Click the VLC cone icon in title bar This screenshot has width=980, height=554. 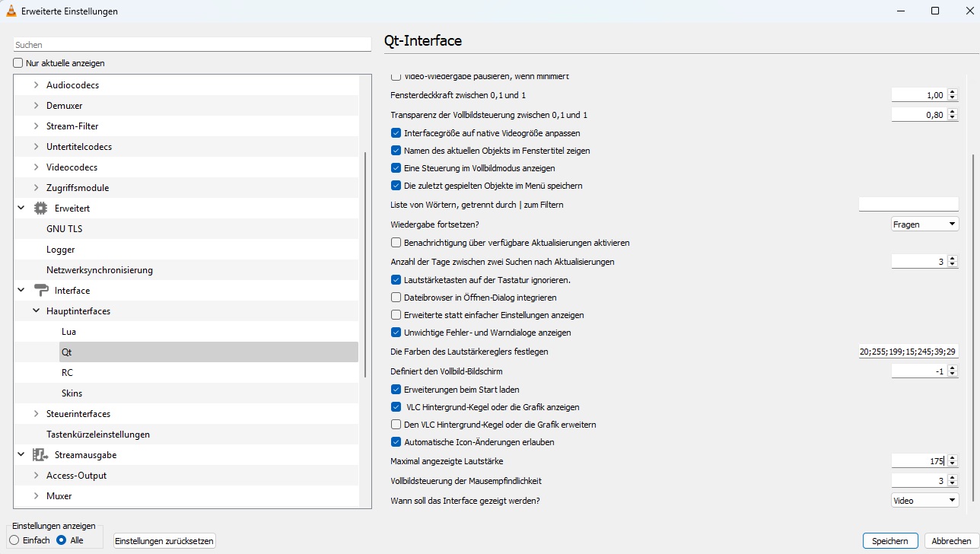pos(11,11)
